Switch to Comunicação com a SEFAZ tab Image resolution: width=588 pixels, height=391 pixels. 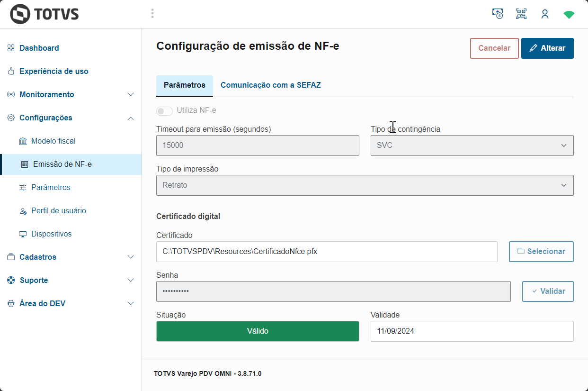(x=271, y=85)
